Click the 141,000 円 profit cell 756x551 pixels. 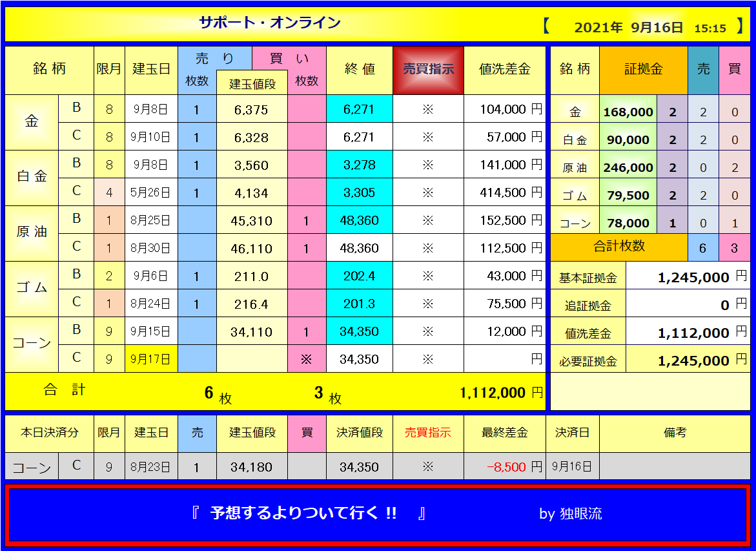[504, 165]
